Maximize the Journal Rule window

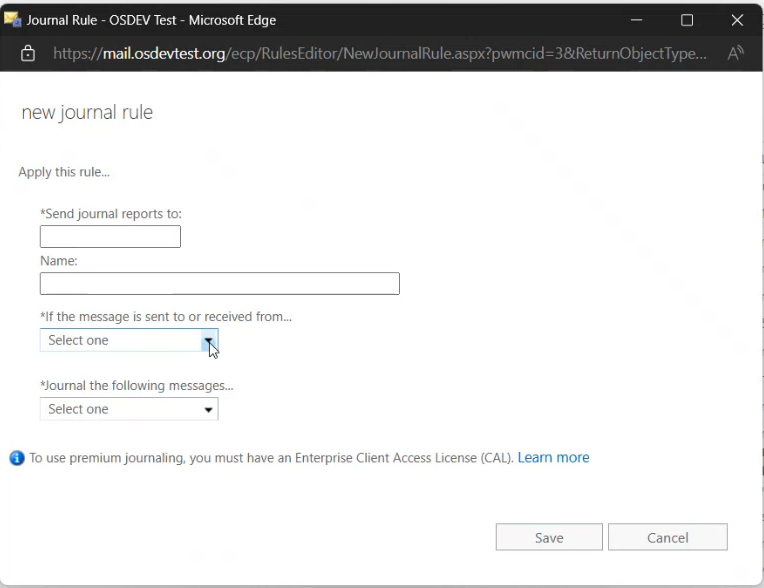(687, 20)
